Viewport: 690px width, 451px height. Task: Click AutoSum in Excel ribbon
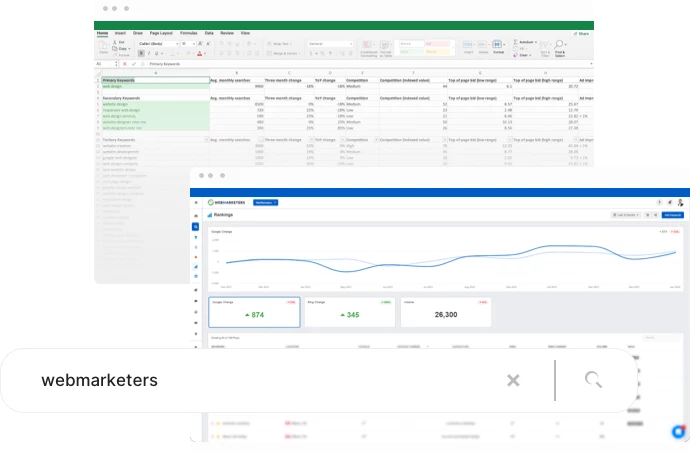point(525,42)
